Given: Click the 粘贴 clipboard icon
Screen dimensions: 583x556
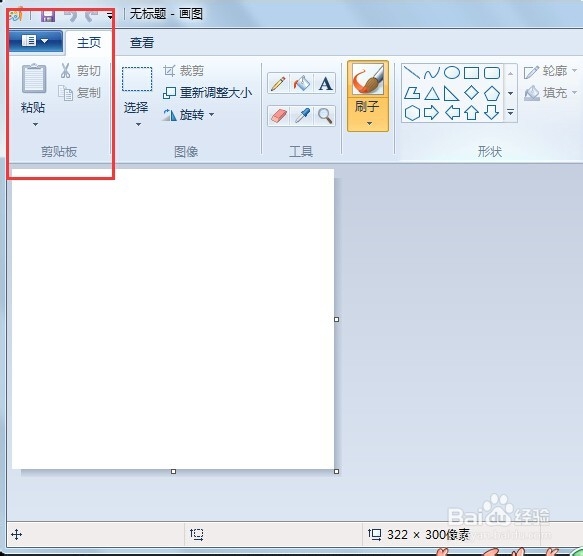Looking at the screenshot, I should pos(34,78).
